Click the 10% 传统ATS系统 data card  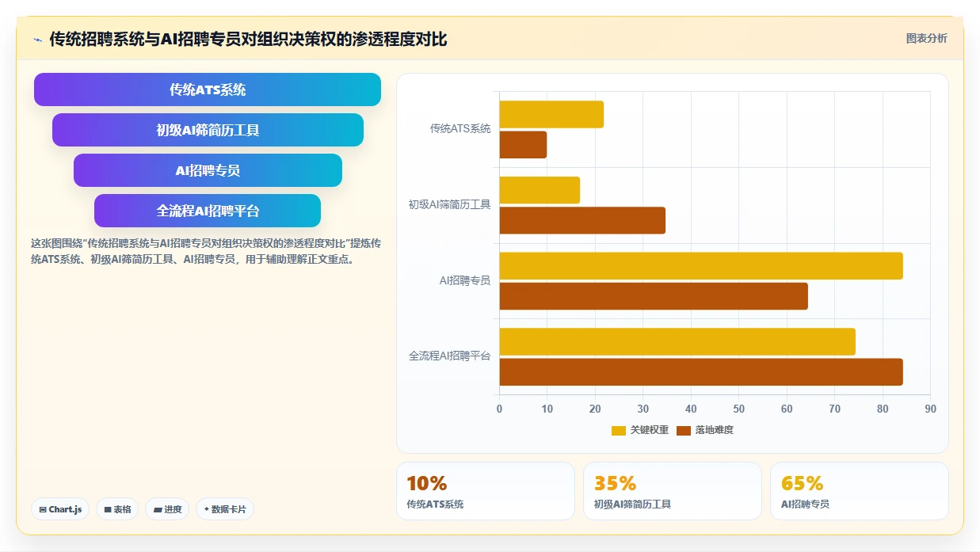(x=486, y=491)
